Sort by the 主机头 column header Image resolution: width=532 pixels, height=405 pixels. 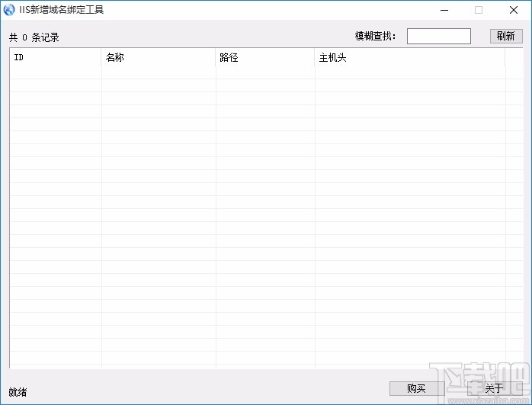[x=410, y=57]
